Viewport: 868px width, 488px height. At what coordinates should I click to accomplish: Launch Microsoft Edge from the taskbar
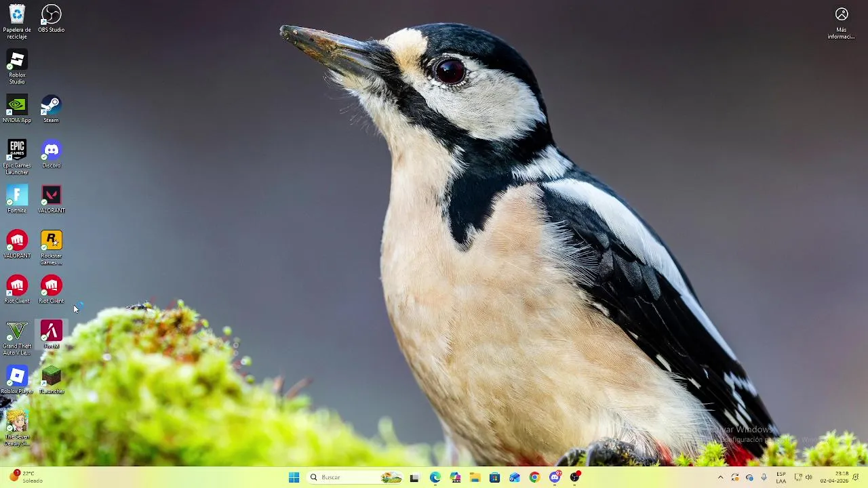tap(435, 477)
